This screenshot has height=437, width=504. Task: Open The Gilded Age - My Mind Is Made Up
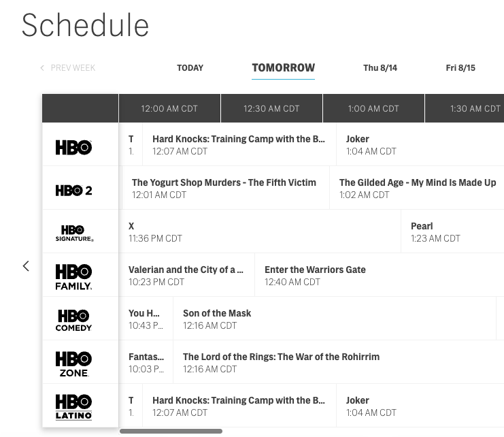pyautogui.click(x=417, y=188)
